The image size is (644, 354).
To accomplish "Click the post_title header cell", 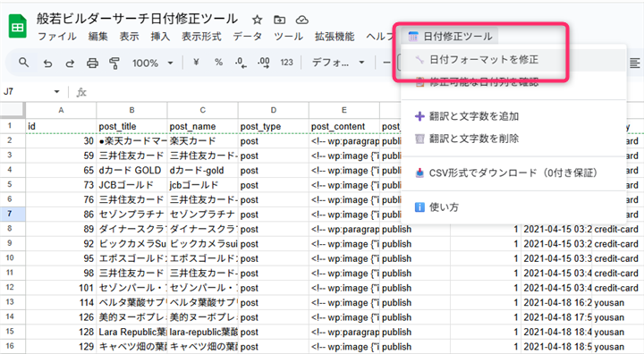I will (x=131, y=126).
